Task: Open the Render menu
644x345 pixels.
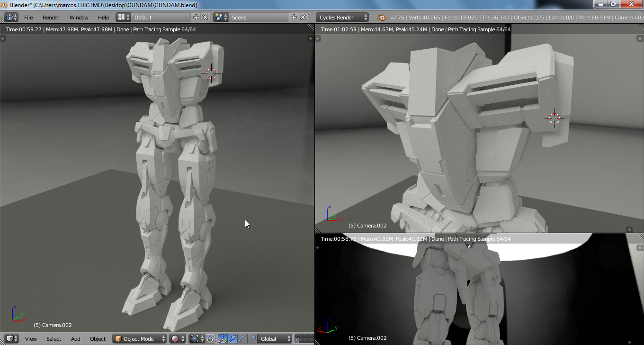Action: pos(51,18)
